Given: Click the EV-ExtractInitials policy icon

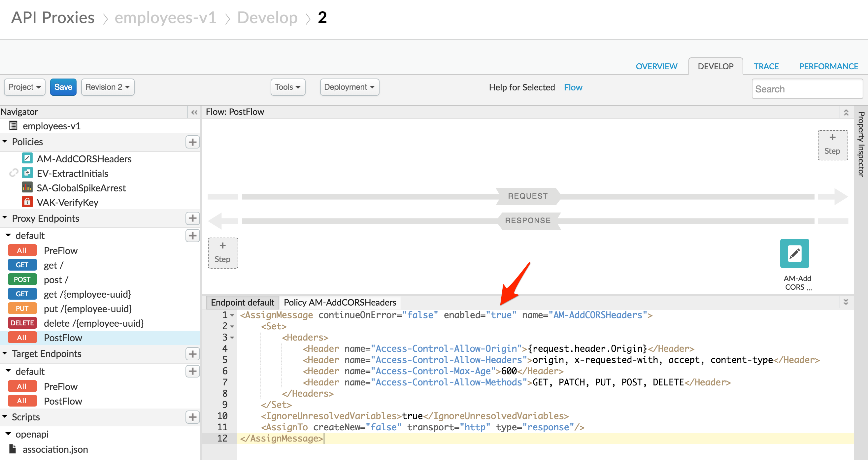Looking at the screenshot, I should pos(27,173).
